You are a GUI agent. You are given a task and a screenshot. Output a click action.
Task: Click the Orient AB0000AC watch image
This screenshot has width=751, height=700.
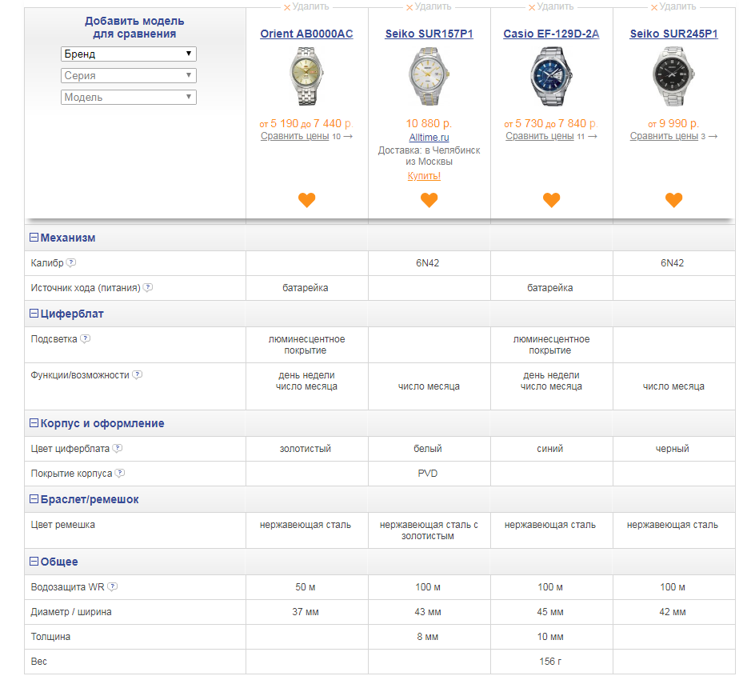point(306,76)
